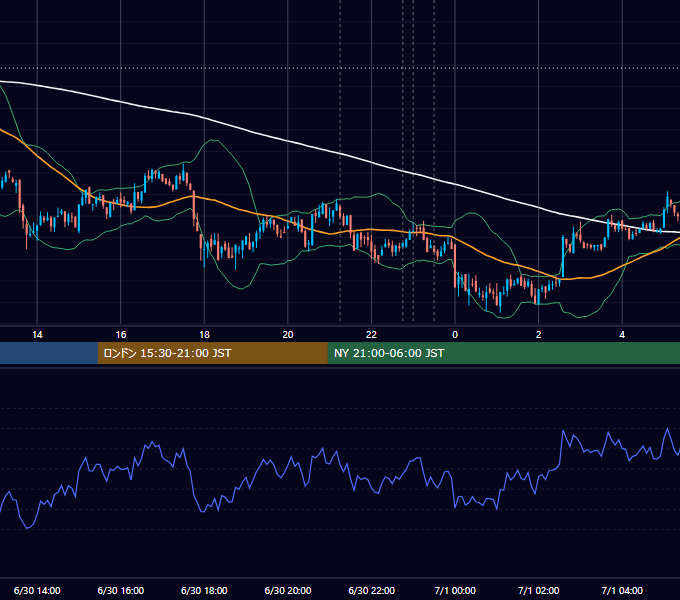Click the "6/30 20:00" date label

coord(288,590)
